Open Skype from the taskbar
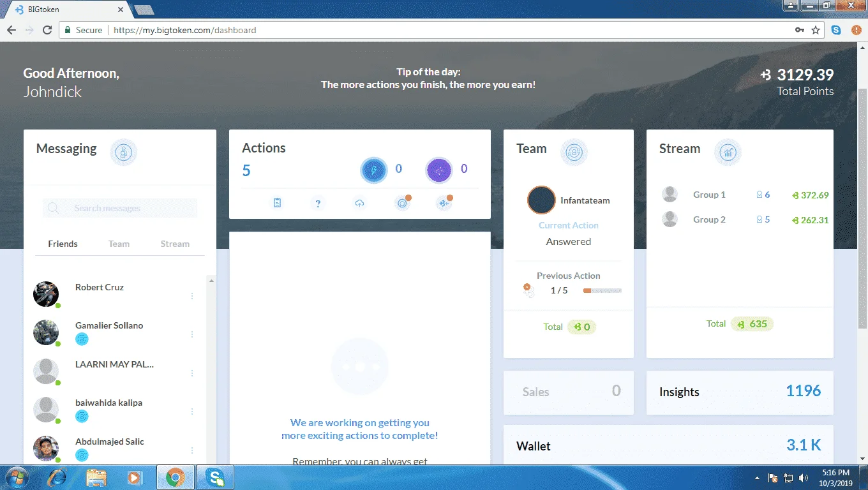Image resolution: width=868 pixels, height=490 pixels. pyautogui.click(x=215, y=477)
